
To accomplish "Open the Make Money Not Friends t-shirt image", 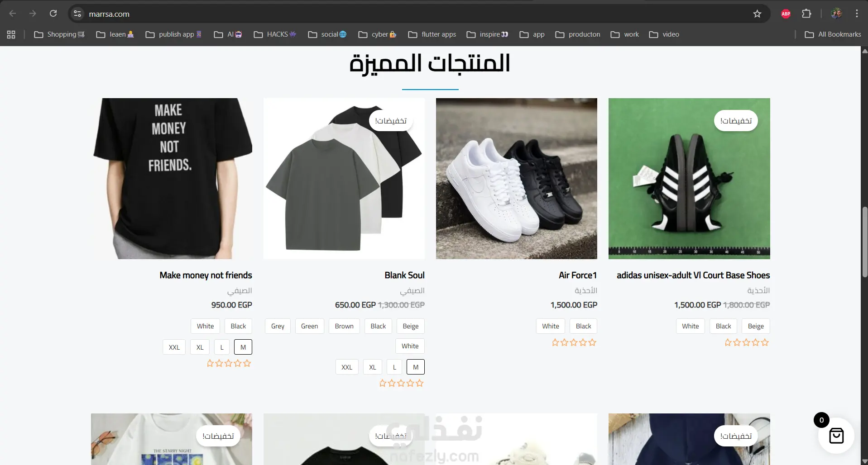I will (x=172, y=179).
